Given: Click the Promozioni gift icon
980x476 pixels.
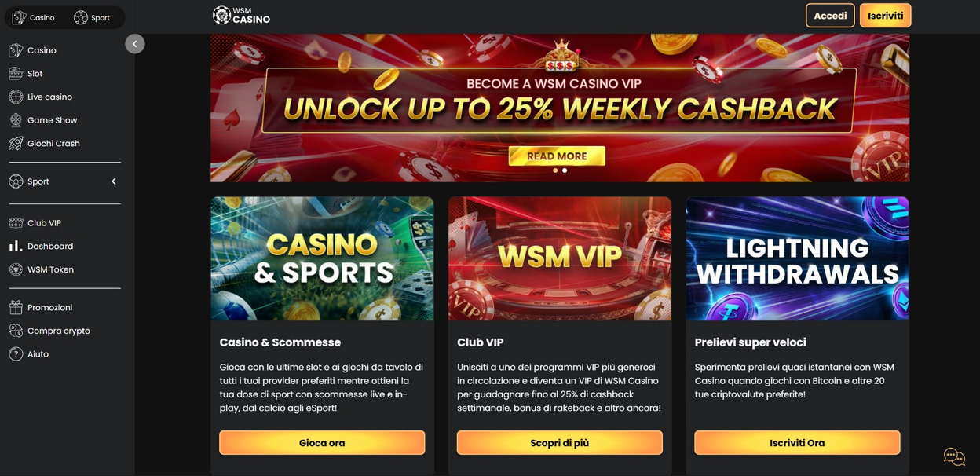Looking at the screenshot, I should pyautogui.click(x=16, y=307).
